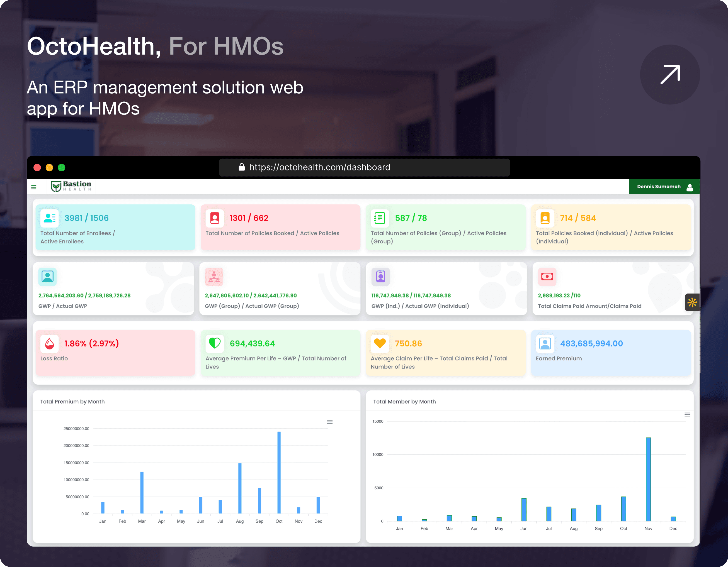Click the dashboard URL address bar

click(x=364, y=168)
